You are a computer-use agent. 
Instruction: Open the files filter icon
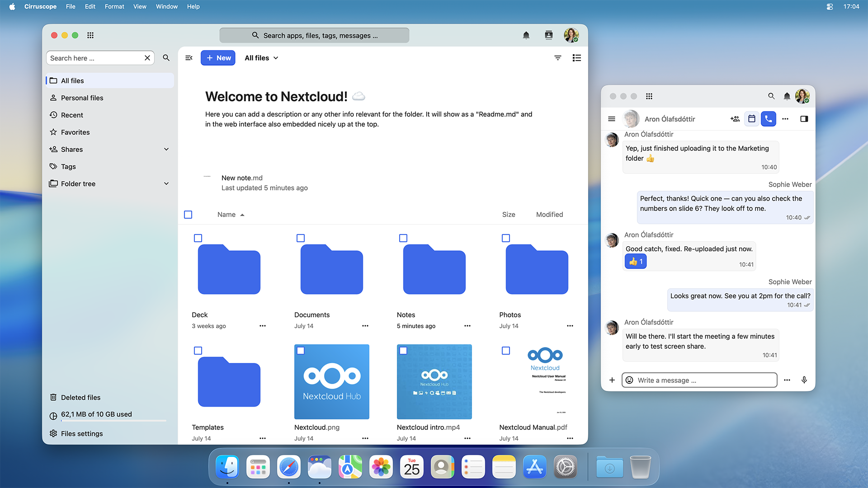coord(558,58)
